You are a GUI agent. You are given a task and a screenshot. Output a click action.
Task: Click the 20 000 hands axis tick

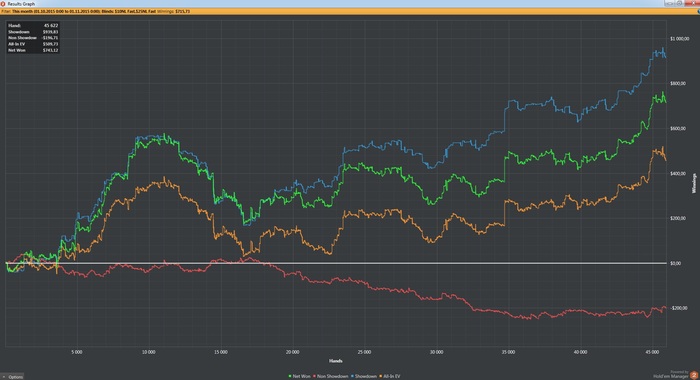(x=292, y=352)
